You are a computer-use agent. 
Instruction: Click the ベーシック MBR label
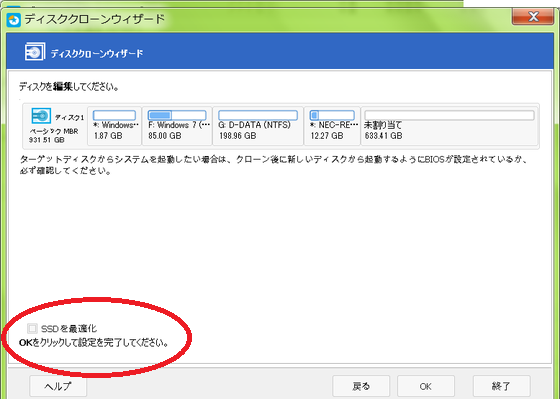tap(54, 131)
